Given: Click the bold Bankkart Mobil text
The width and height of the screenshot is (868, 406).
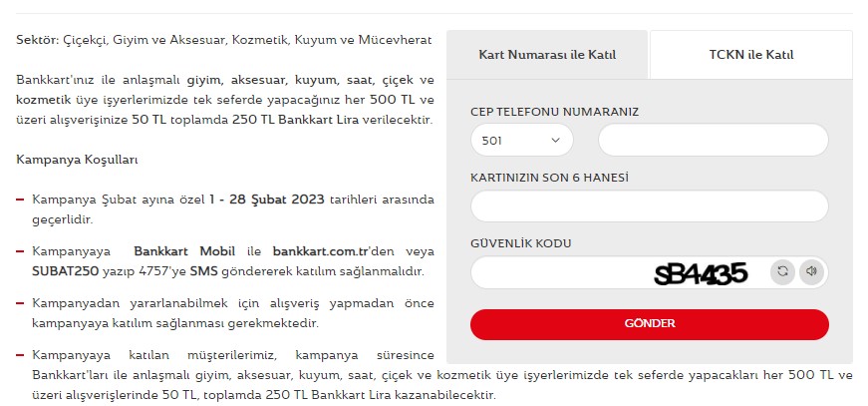Looking at the screenshot, I should point(184,251).
